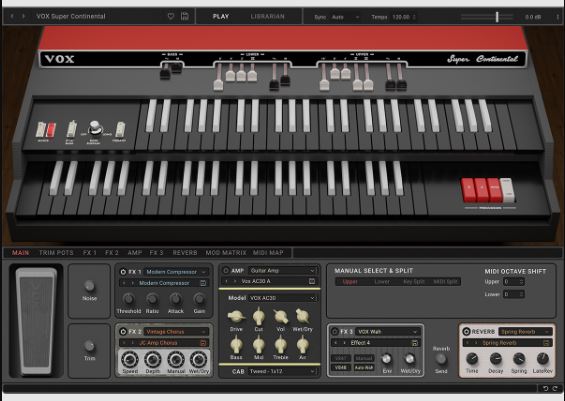Go to the previous reverb preset
565x401 pixels.
467,343
